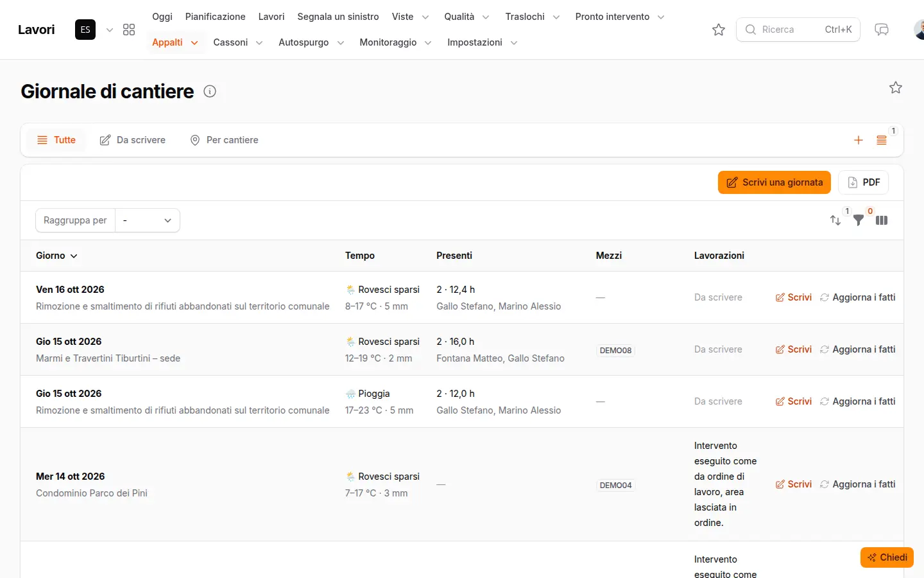This screenshot has width=924, height=578.
Task: Expand the Cassoni menu
Action: (x=237, y=42)
